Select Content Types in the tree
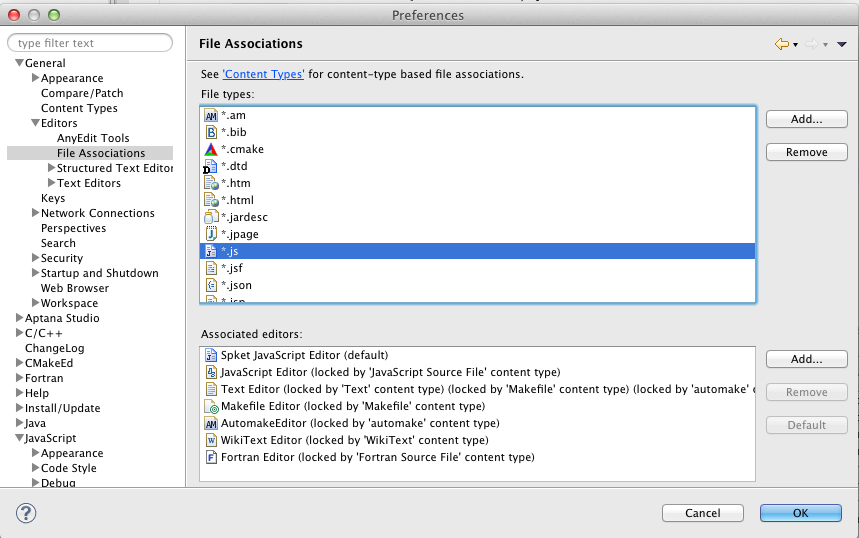This screenshot has width=859, height=538. (x=79, y=108)
